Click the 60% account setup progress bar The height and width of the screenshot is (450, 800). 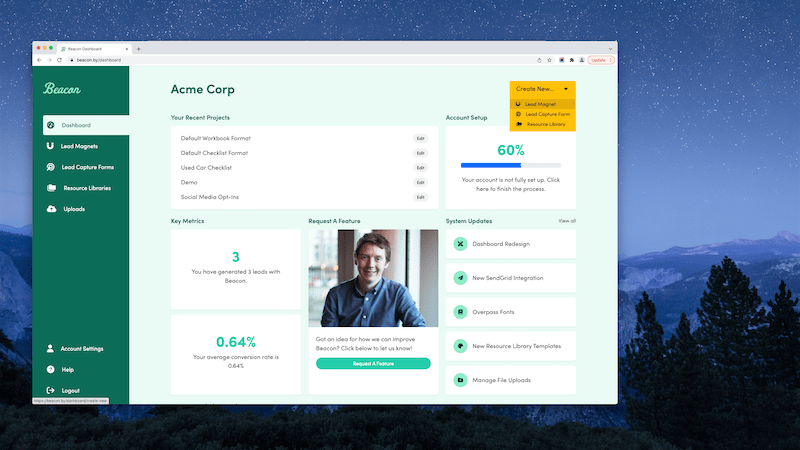(x=510, y=165)
